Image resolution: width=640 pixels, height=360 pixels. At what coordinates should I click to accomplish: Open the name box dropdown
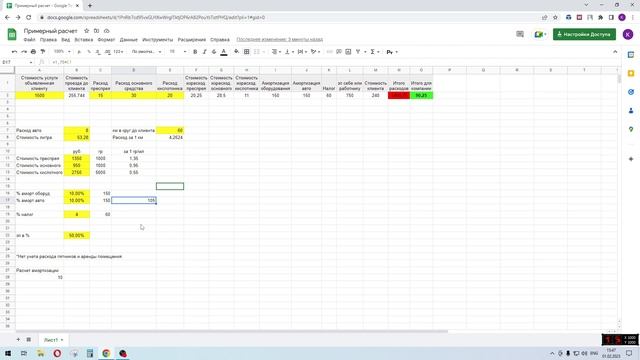pyautogui.click(x=31, y=62)
